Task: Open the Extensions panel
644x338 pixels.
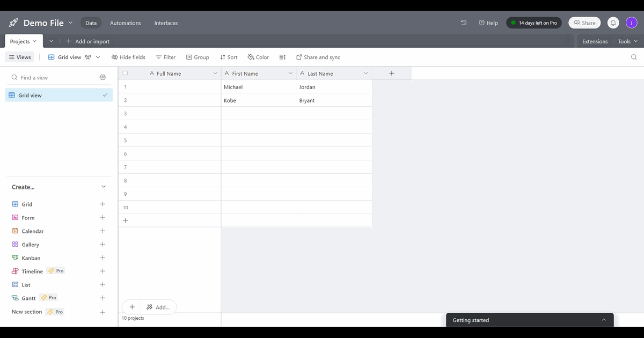Action: tap(595, 41)
